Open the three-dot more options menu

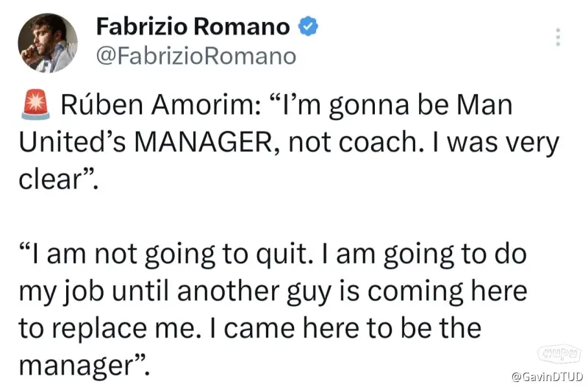tap(558, 38)
